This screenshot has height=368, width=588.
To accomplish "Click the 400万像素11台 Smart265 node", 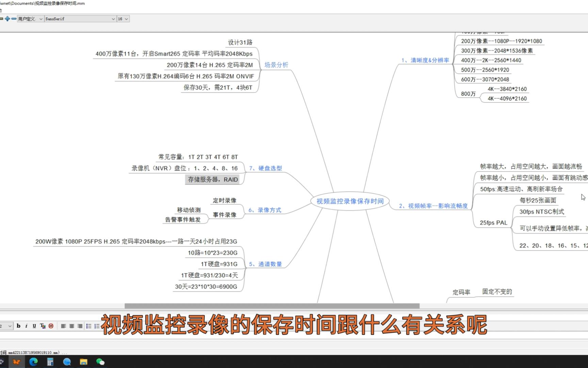I will (x=174, y=53).
